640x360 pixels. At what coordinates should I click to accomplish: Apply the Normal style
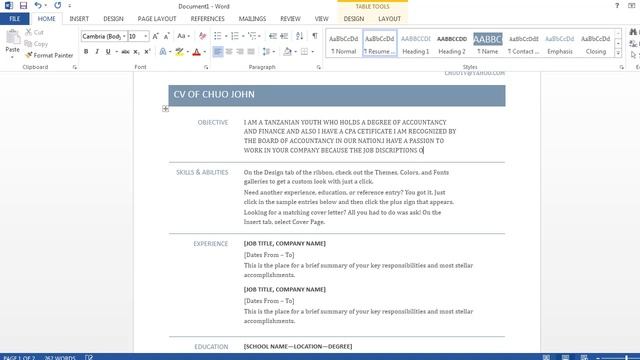344,43
